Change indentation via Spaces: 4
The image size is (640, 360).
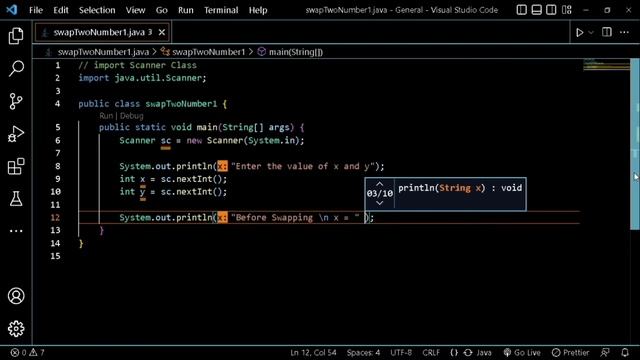(x=363, y=353)
